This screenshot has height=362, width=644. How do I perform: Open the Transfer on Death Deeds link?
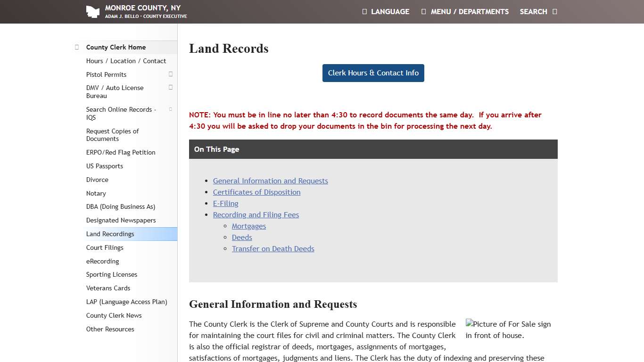pos(273,248)
